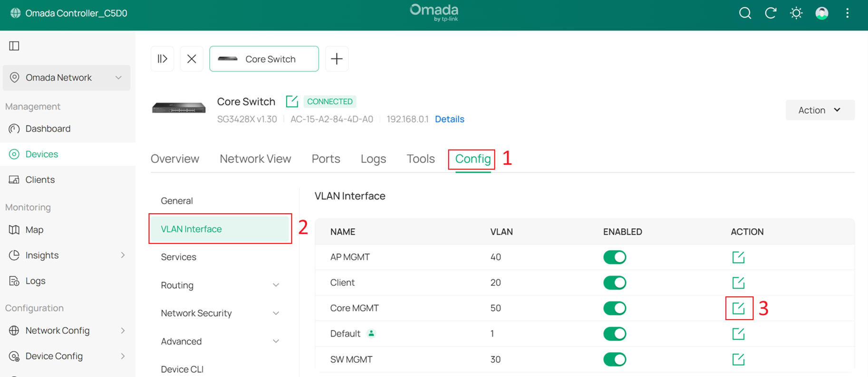Edit the Default VLAN interface
Screen dimensions: 868x377
[738, 334]
